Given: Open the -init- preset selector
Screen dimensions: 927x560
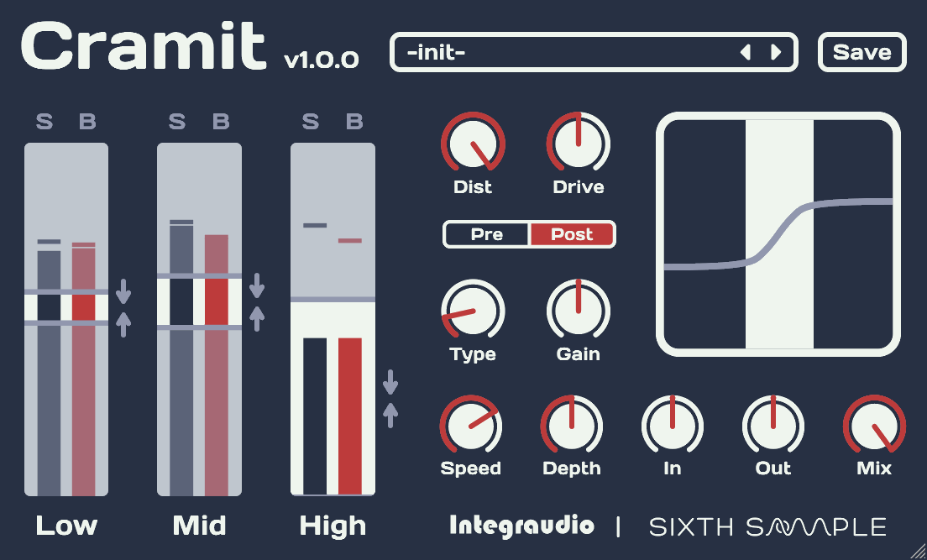Looking at the screenshot, I should click(x=563, y=53).
